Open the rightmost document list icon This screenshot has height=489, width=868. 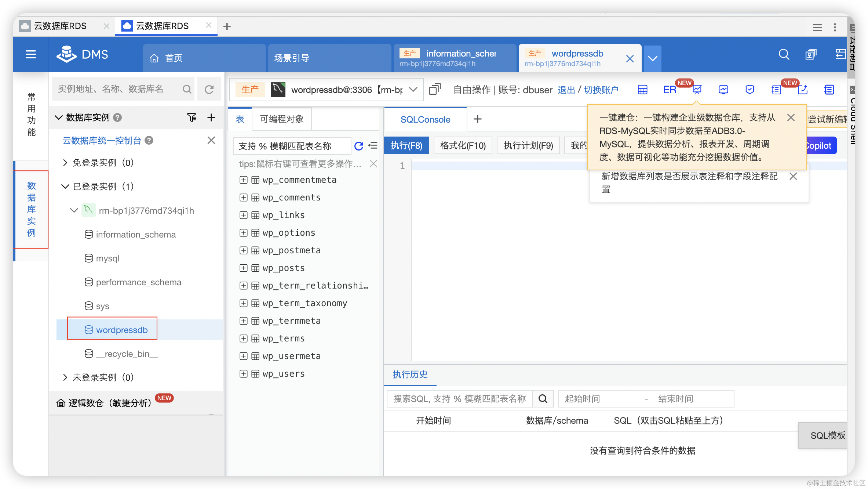829,90
